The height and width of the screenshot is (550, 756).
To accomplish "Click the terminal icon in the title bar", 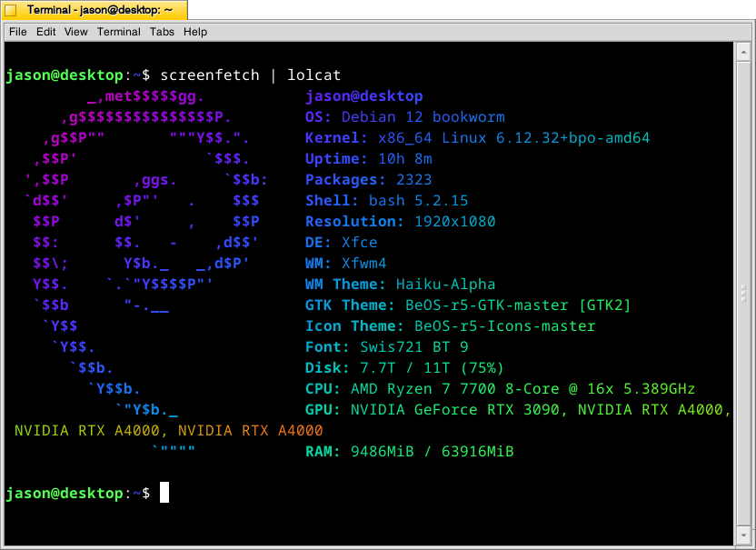I will click(11, 10).
